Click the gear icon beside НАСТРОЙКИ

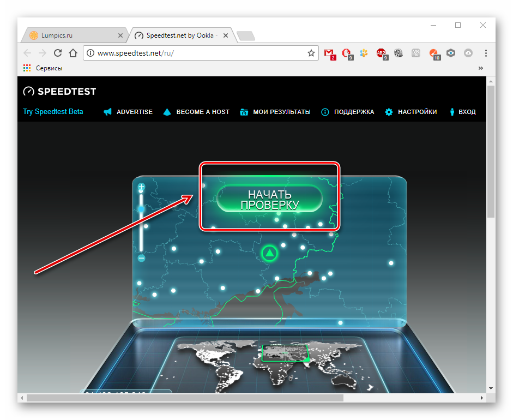389,112
